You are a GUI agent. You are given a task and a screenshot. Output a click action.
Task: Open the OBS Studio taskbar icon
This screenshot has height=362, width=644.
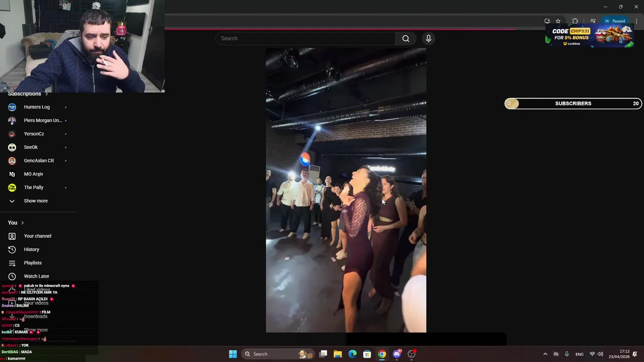point(412,354)
